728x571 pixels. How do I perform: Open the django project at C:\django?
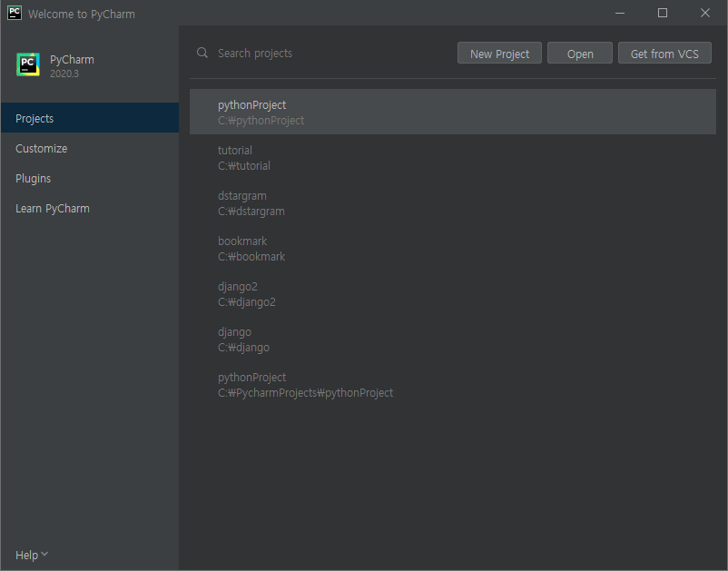point(453,340)
